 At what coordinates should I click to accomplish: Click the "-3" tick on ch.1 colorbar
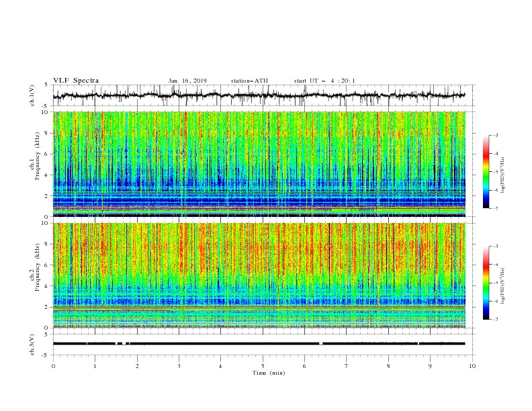click(x=495, y=135)
